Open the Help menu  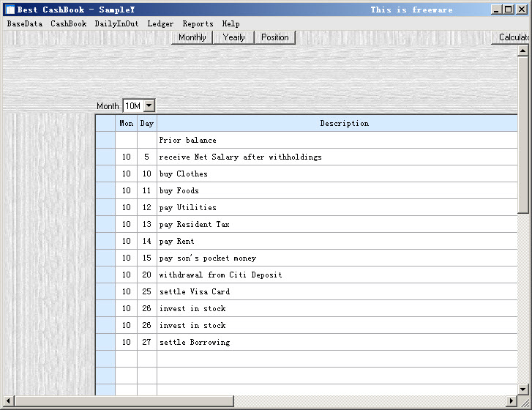(x=231, y=23)
